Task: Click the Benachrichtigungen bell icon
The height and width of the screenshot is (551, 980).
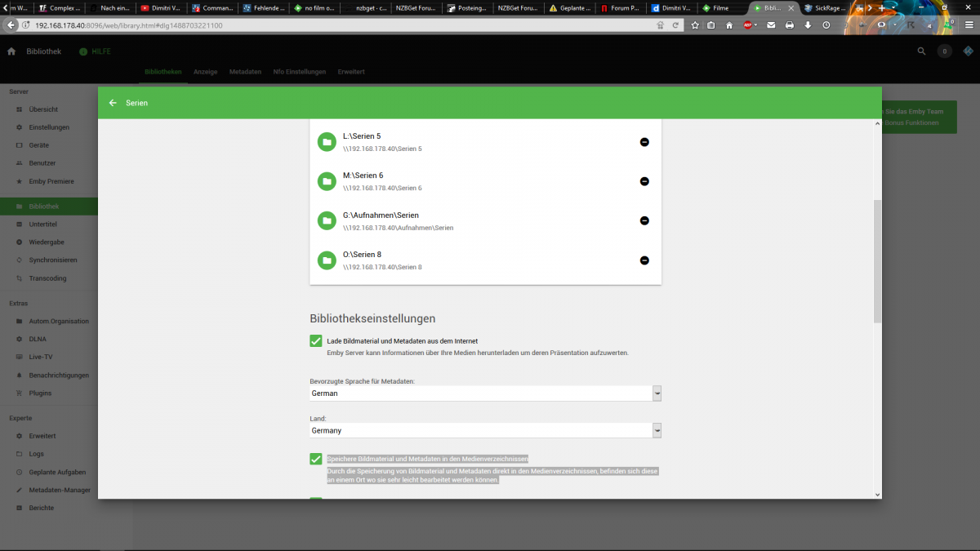Action: [x=20, y=375]
